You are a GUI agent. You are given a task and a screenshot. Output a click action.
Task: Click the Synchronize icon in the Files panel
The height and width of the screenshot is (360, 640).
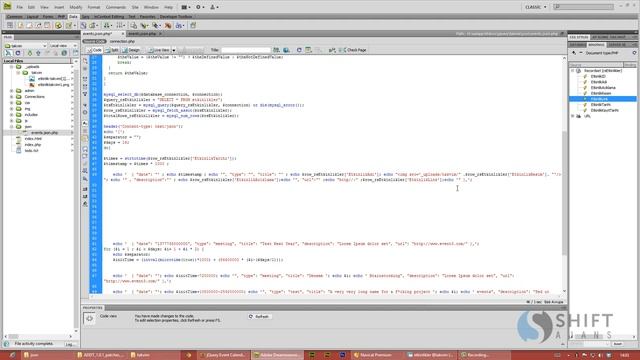64,53
